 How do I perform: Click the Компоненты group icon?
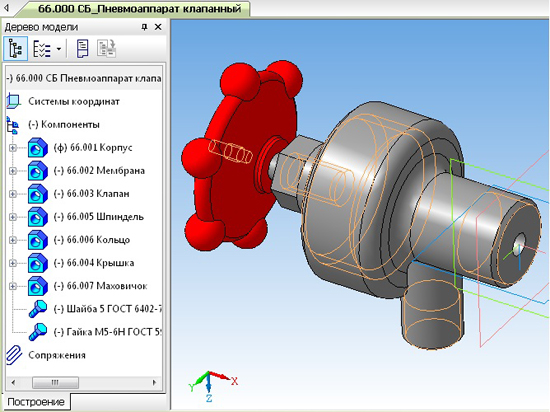[13, 125]
